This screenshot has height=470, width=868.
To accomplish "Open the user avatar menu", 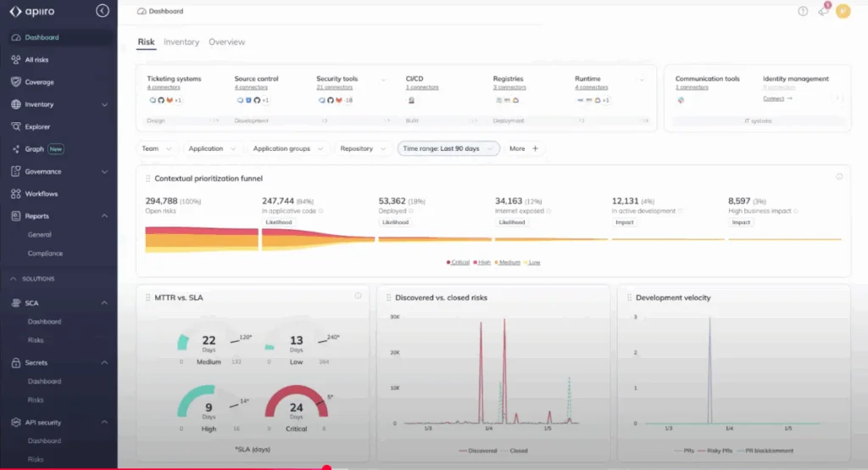I will [x=843, y=11].
